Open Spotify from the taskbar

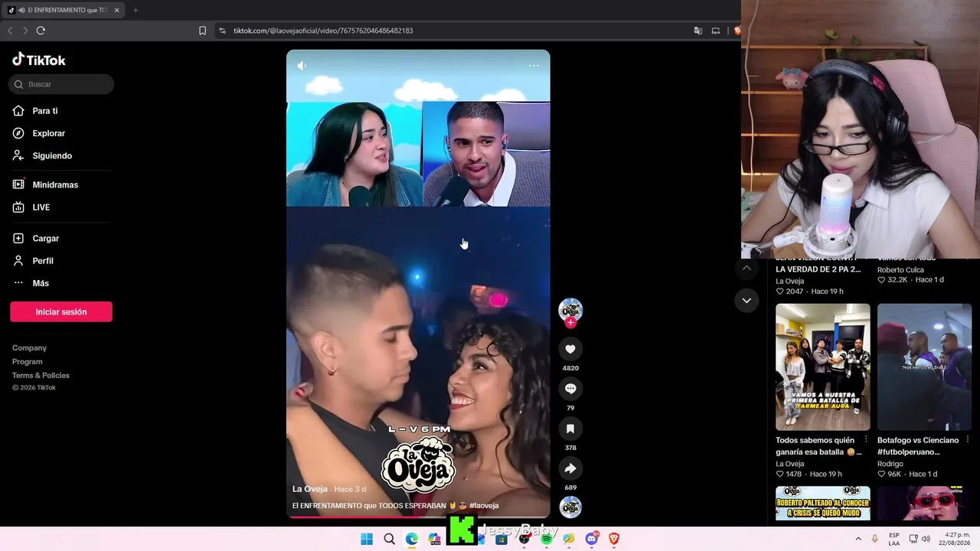547,539
